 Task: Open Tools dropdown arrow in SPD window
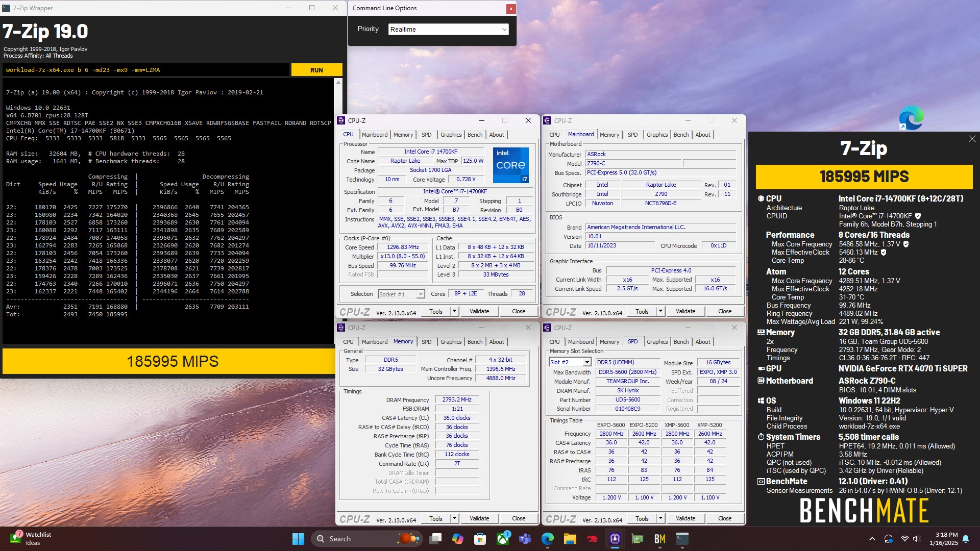(x=660, y=518)
